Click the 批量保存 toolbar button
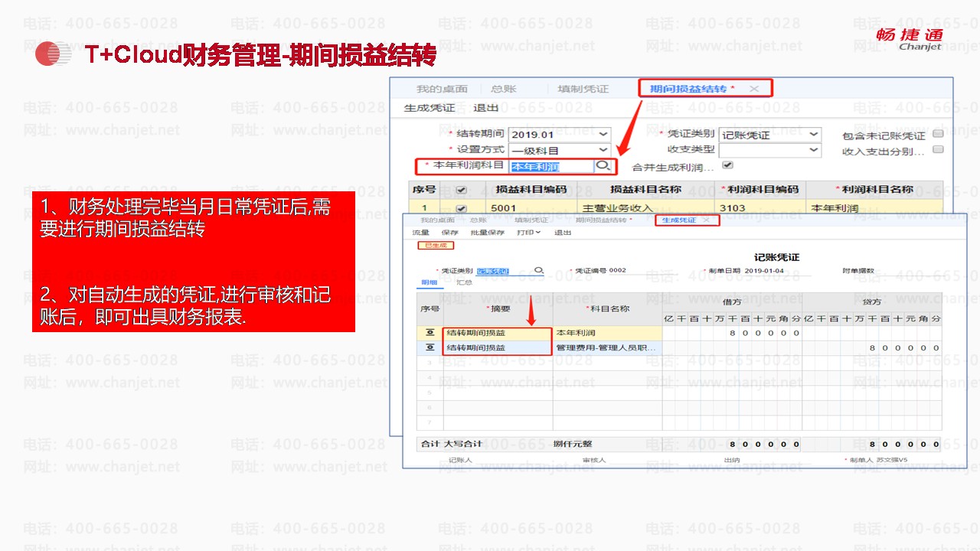 [x=488, y=233]
